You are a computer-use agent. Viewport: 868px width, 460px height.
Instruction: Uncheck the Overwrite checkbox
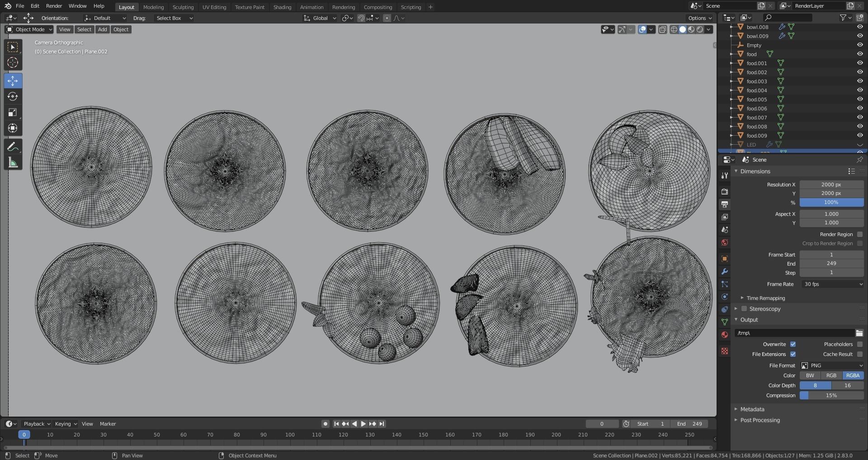tap(793, 344)
